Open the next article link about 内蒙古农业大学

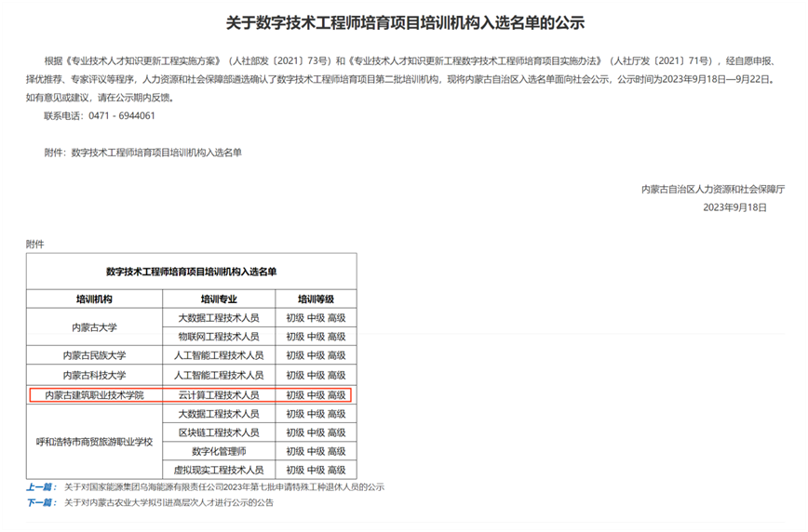click(x=168, y=502)
